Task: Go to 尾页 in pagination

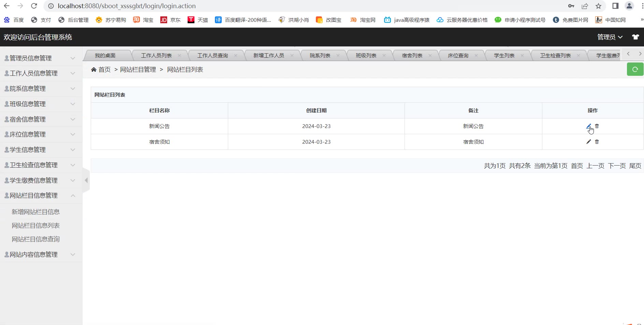Action: pos(635,166)
